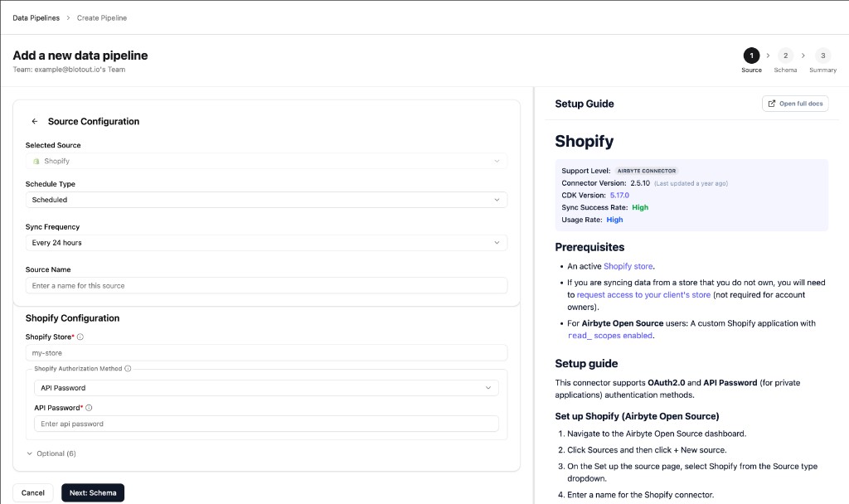Click the Source step 1 indicator
This screenshot has width=849, height=504.
(x=751, y=56)
